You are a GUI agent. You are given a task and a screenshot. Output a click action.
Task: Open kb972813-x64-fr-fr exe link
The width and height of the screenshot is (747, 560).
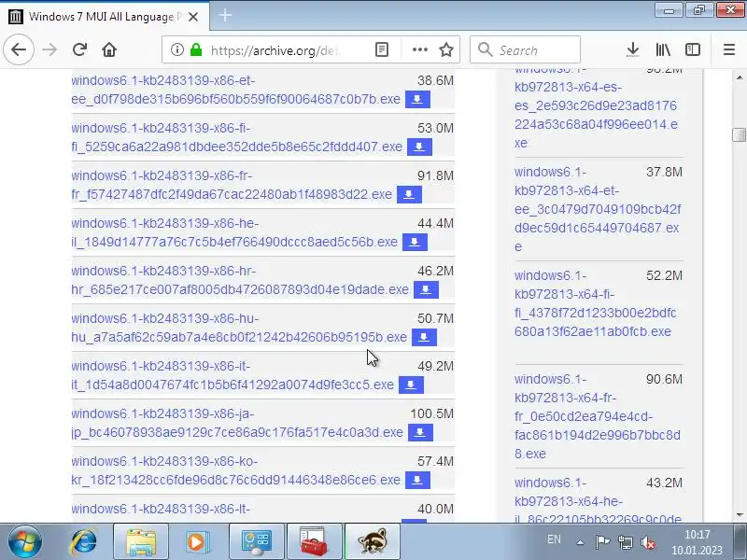coord(598,416)
